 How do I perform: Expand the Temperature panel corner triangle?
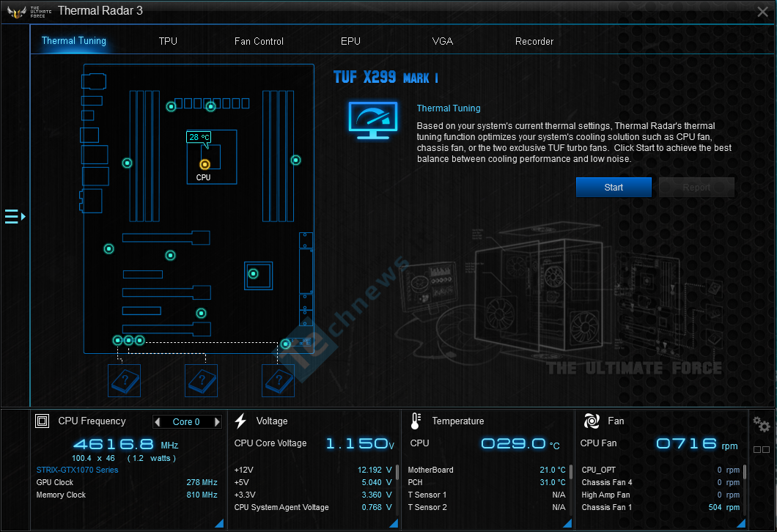(567, 522)
